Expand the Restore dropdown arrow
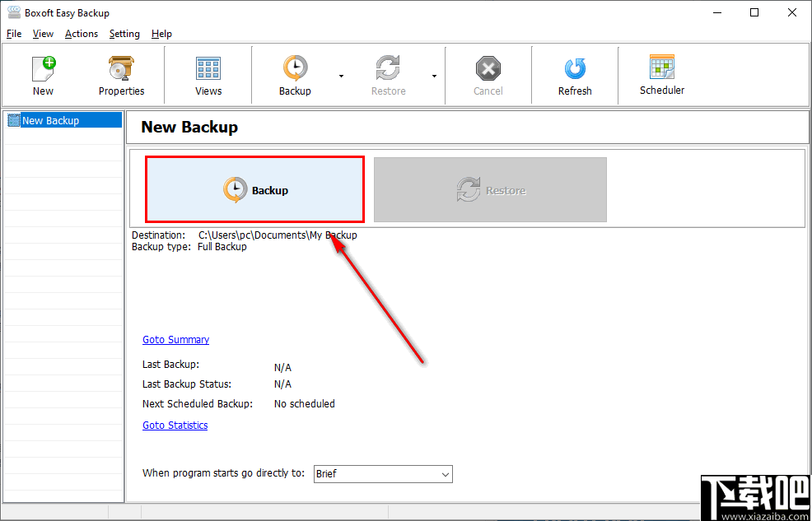Image resolution: width=812 pixels, height=521 pixels. [x=434, y=74]
